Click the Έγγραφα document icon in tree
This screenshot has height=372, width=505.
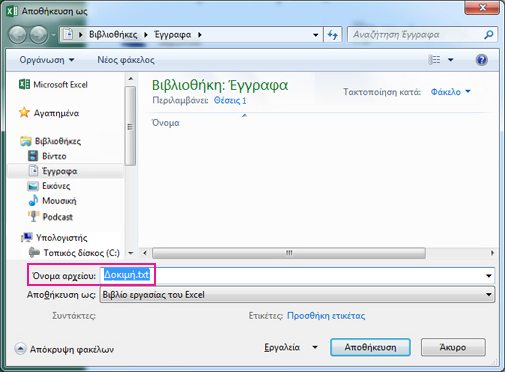pyautogui.click(x=33, y=170)
